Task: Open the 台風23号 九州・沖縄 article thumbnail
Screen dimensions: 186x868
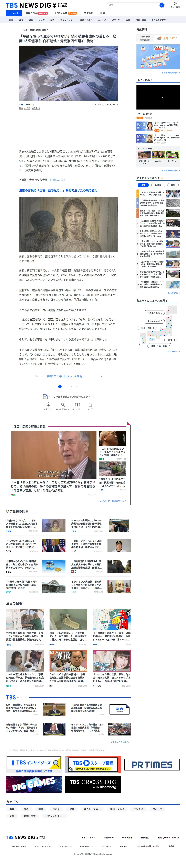Action: click(x=112, y=620)
